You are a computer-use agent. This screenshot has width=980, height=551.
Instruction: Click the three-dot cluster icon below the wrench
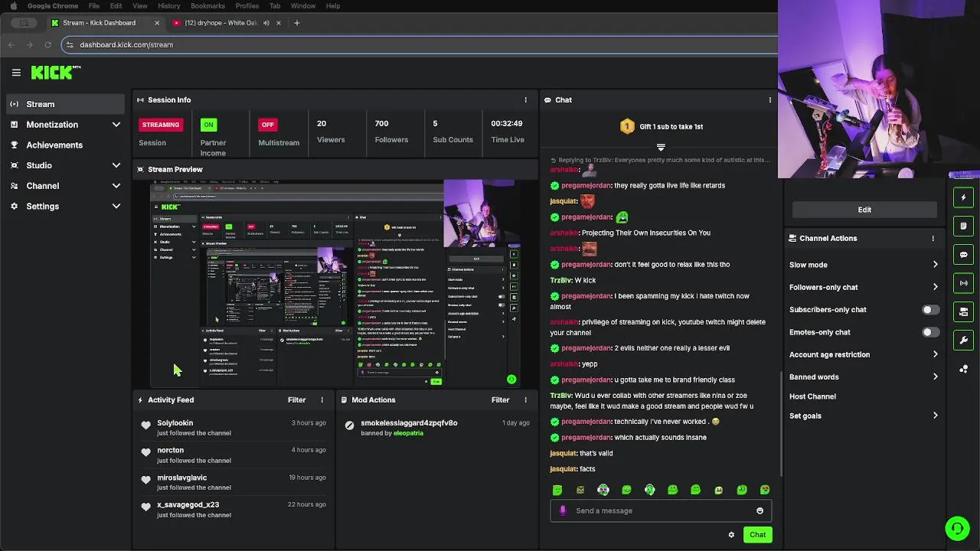pyautogui.click(x=964, y=369)
